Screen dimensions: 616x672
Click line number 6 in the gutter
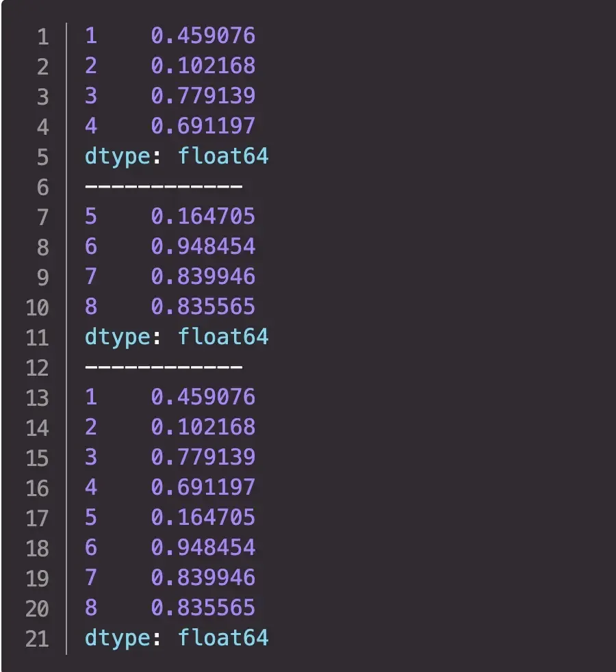(42, 187)
